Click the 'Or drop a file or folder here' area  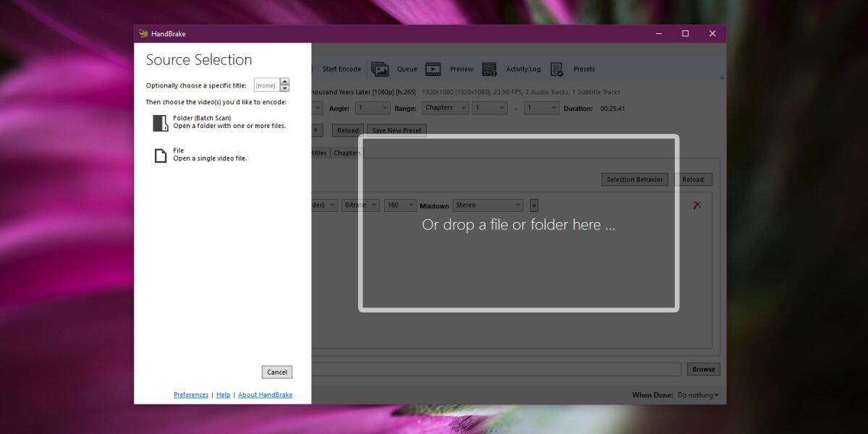click(x=519, y=224)
